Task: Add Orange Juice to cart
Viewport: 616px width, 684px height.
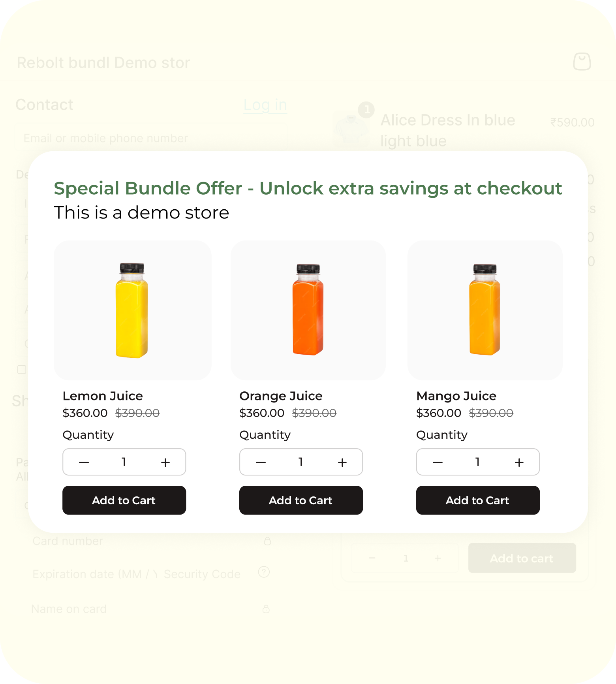Action: pyautogui.click(x=301, y=500)
